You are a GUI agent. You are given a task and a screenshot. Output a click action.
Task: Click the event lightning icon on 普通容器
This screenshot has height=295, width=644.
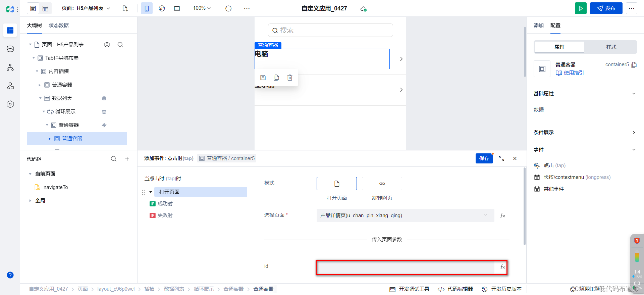click(x=104, y=125)
